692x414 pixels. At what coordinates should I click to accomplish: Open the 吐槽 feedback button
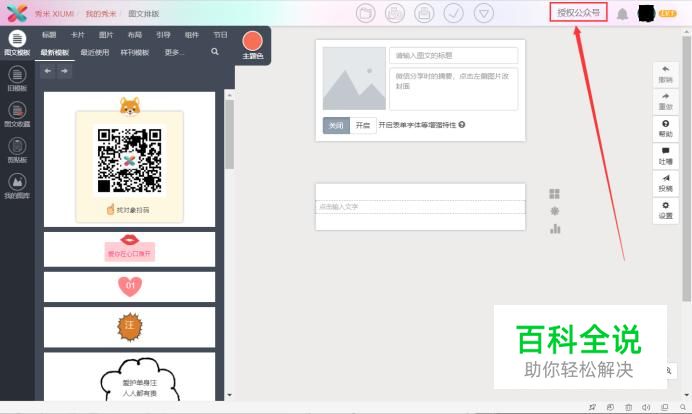pos(666,156)
